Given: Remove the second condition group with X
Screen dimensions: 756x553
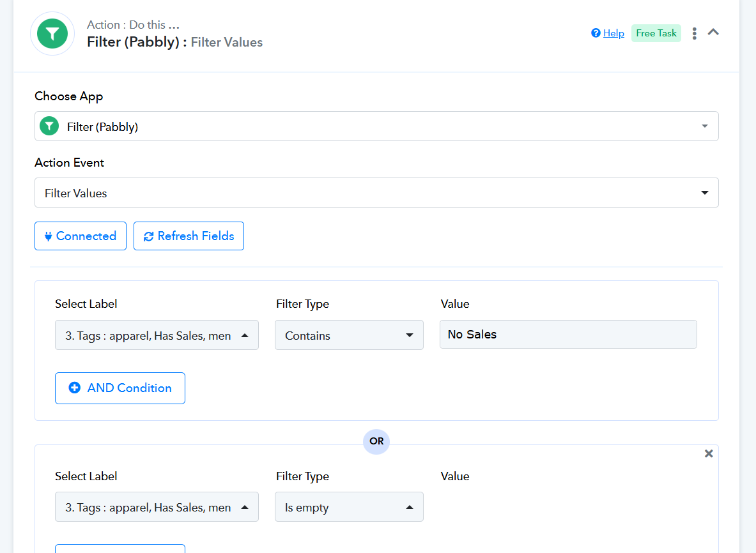Looking at the screenshot, I should (x=708, y=453).
